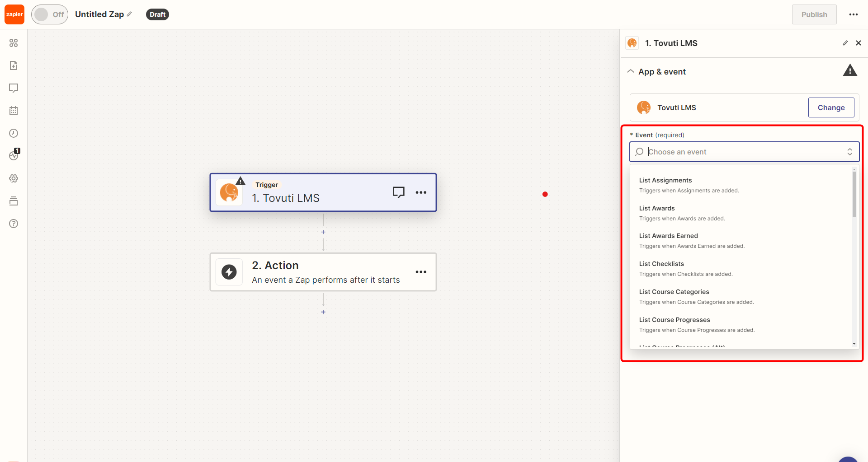Click the Zapier logo home icon
The width and height of the screenshot is (868, 462).
(14, 14)
